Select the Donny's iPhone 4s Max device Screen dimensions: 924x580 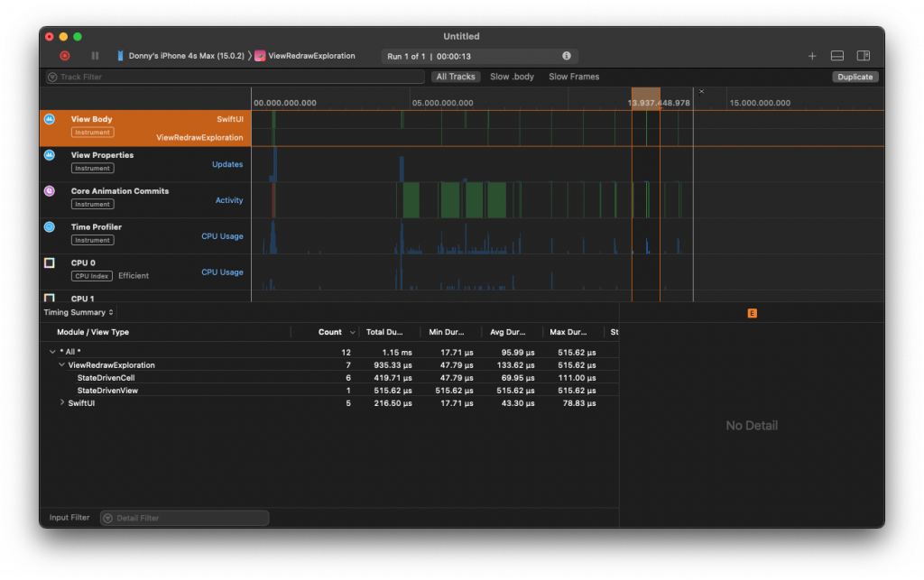(x=180, y=56)
